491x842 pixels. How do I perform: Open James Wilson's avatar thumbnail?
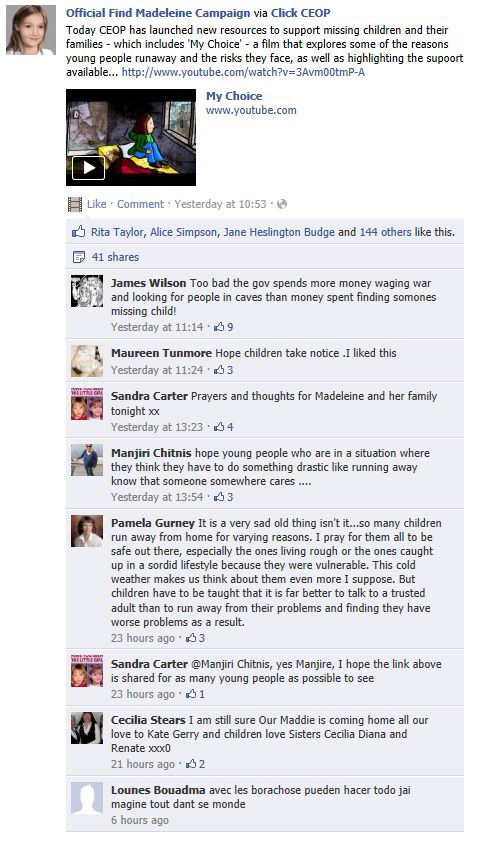pos(87,291)
